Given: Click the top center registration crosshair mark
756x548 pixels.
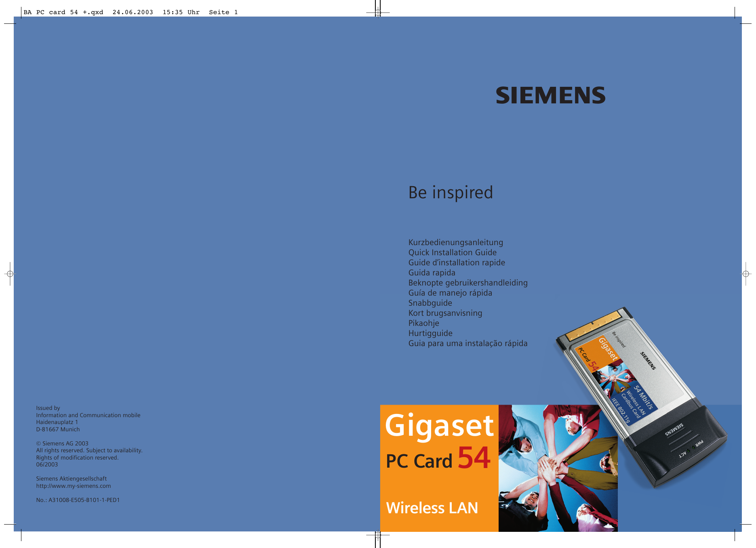Looking at the screenshot, I should (378, 13).
